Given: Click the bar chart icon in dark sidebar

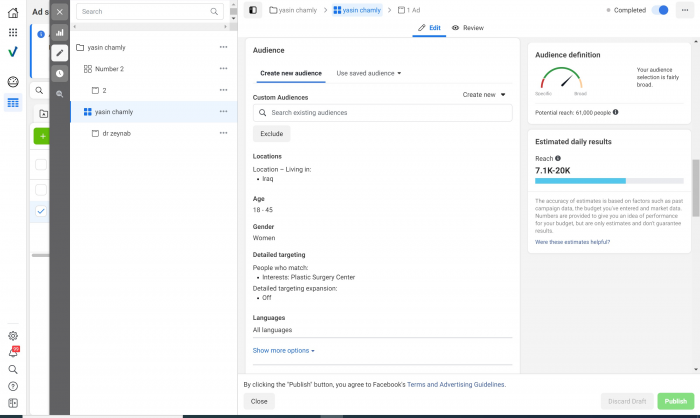Looking at the screenshot, I should pos(60,32).
